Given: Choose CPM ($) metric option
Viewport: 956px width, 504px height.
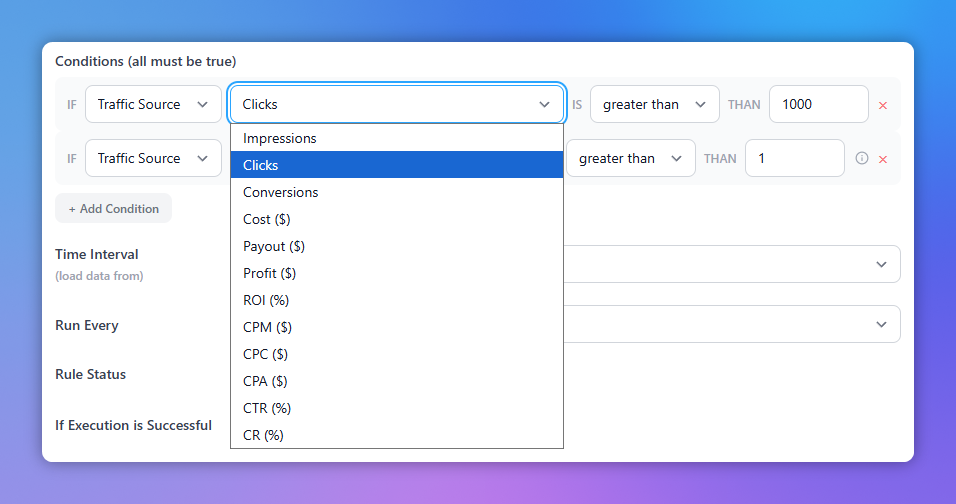Looking at the screenshot, I should point(397,327).
